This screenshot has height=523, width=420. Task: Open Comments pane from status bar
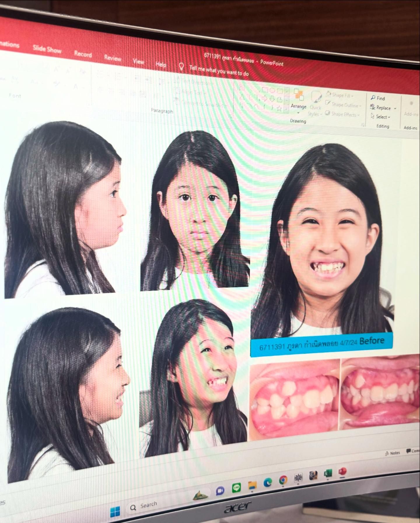tap(413, 451)
